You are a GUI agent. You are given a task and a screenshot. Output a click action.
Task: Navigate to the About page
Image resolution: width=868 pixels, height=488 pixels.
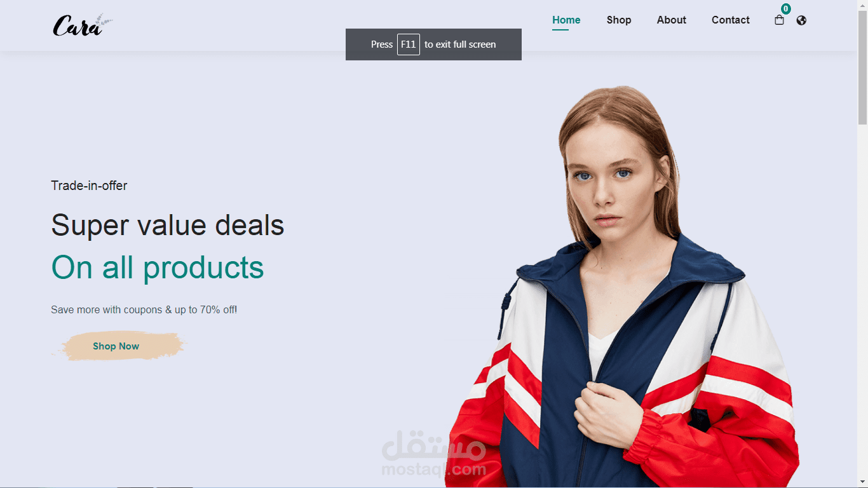672,20
